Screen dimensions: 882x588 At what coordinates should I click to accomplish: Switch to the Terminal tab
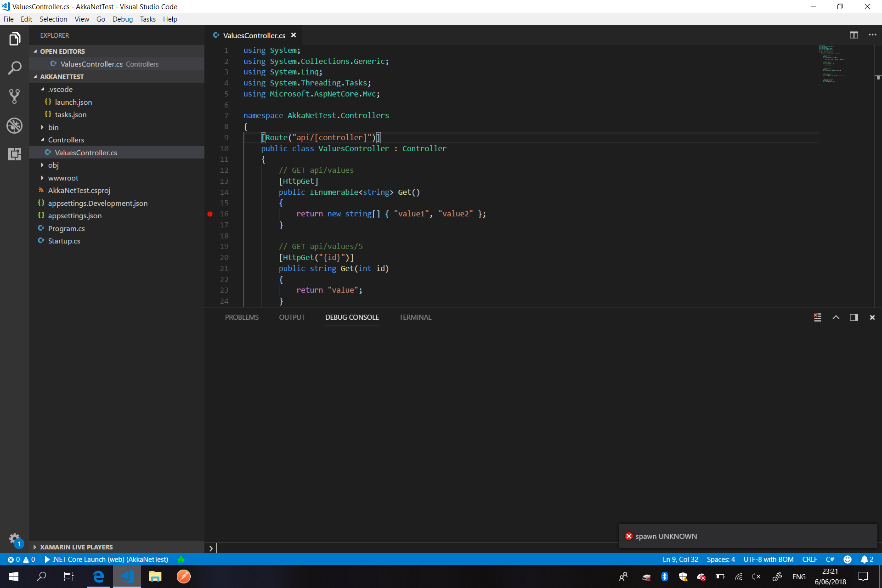[x=415, y=317]
